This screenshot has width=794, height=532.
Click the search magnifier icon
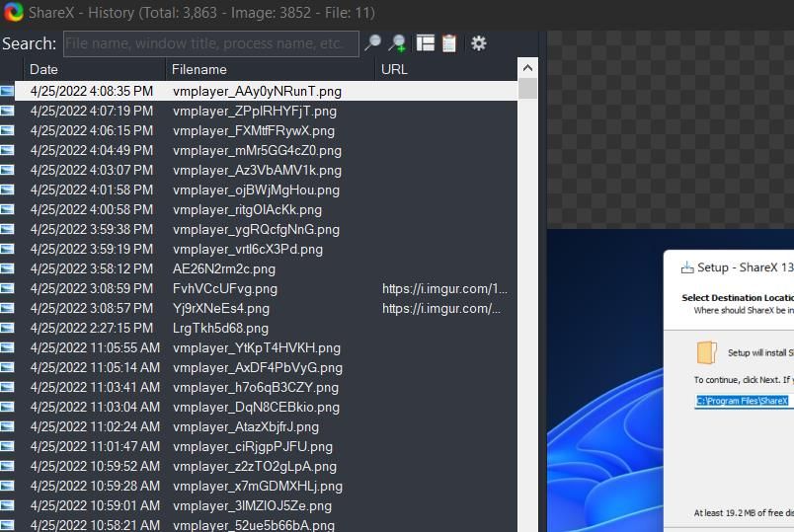click(373, 43)
